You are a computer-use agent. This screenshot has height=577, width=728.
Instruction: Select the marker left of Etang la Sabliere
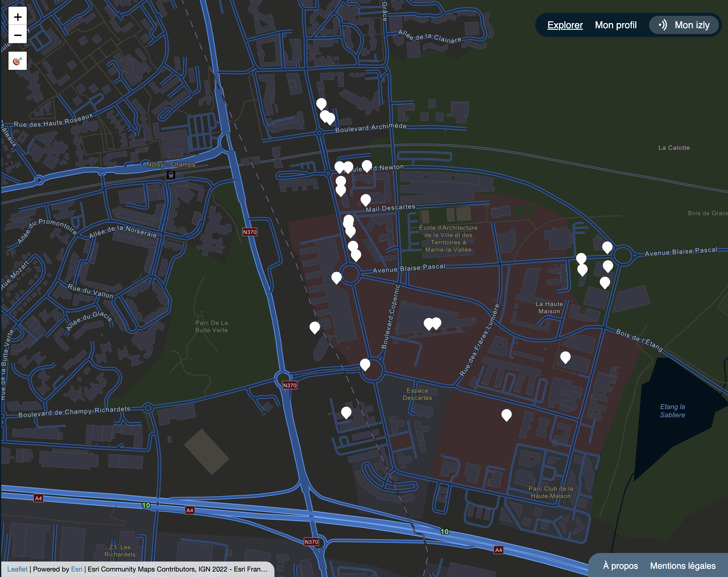tap(506, 414)
